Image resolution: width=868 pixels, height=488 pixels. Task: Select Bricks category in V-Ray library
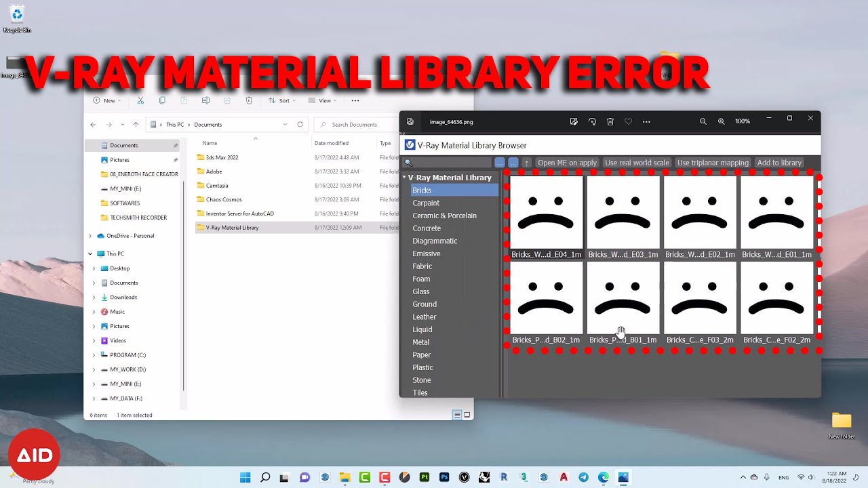point(455,190)
